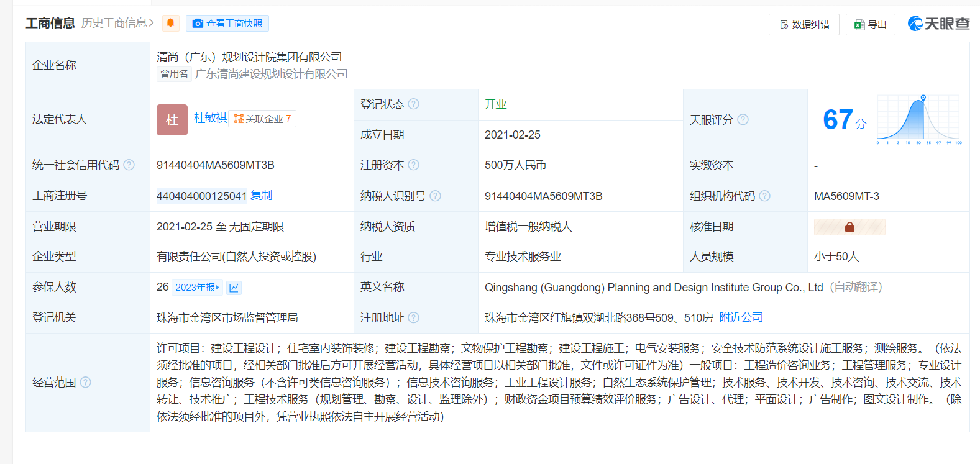Click registered capital 500万人民币
The image size is (980, 464).
pyautogui.click(x=516, y=165)
